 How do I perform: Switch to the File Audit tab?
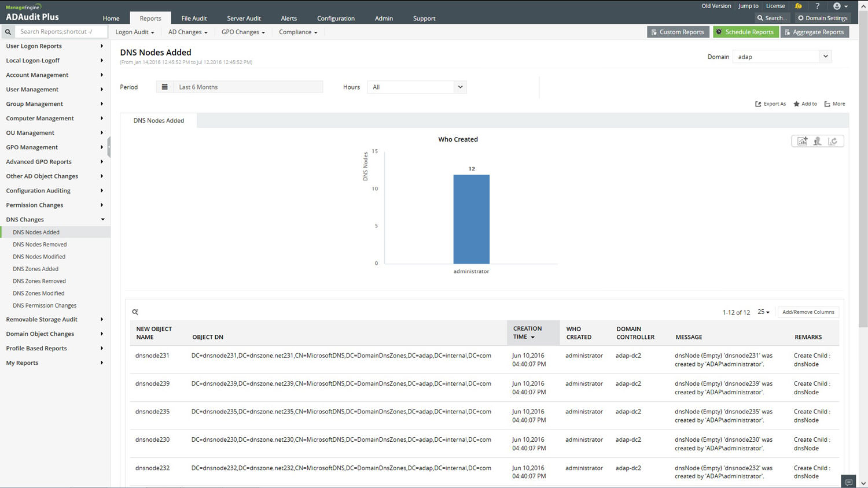(194, 19)
